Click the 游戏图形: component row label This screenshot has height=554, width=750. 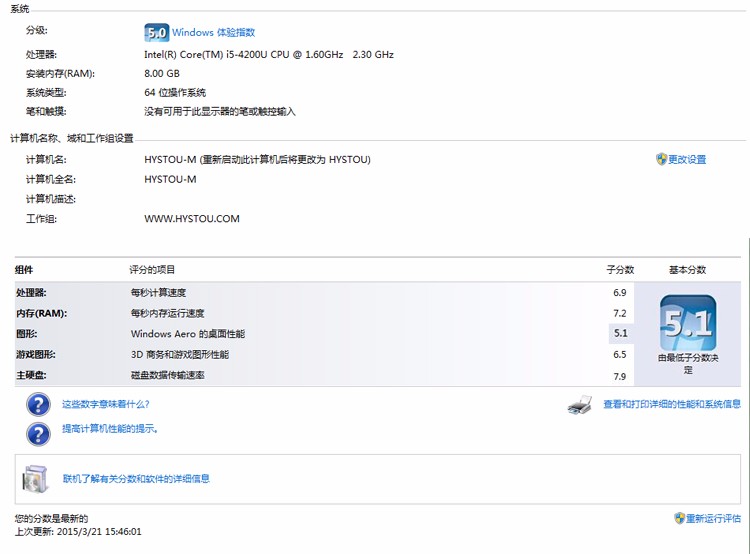pos(36,355)
